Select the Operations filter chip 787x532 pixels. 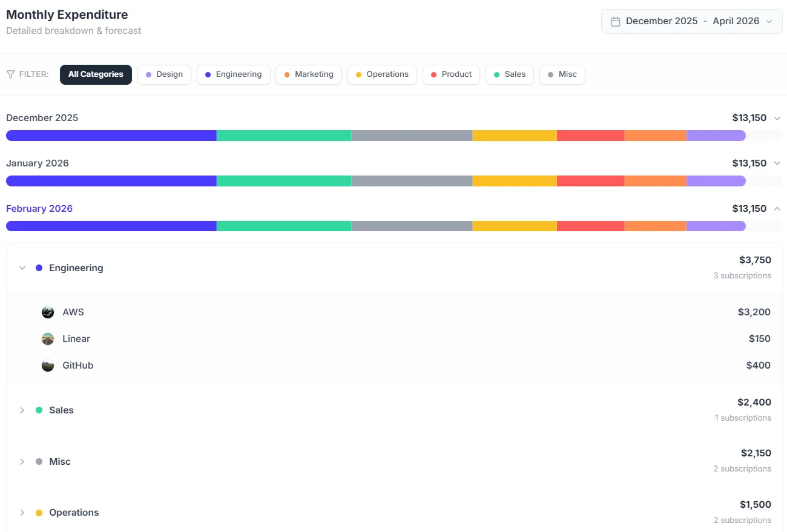point(382,74)
